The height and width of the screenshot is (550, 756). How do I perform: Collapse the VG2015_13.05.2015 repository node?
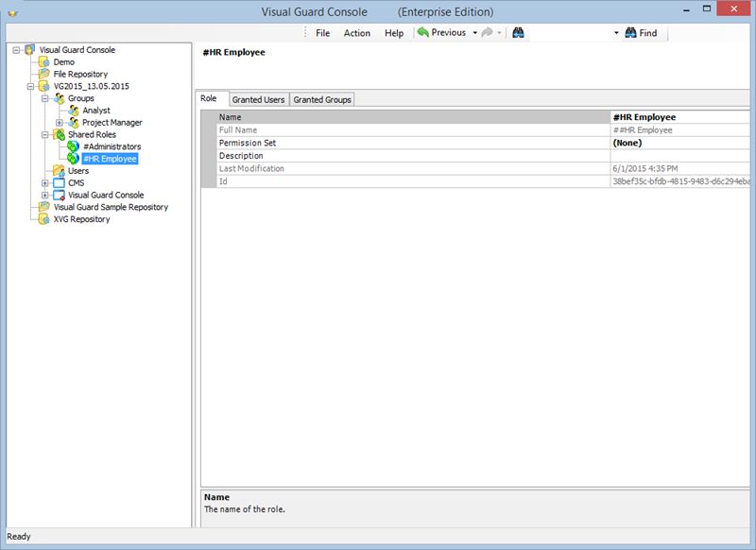click(30, 86)
